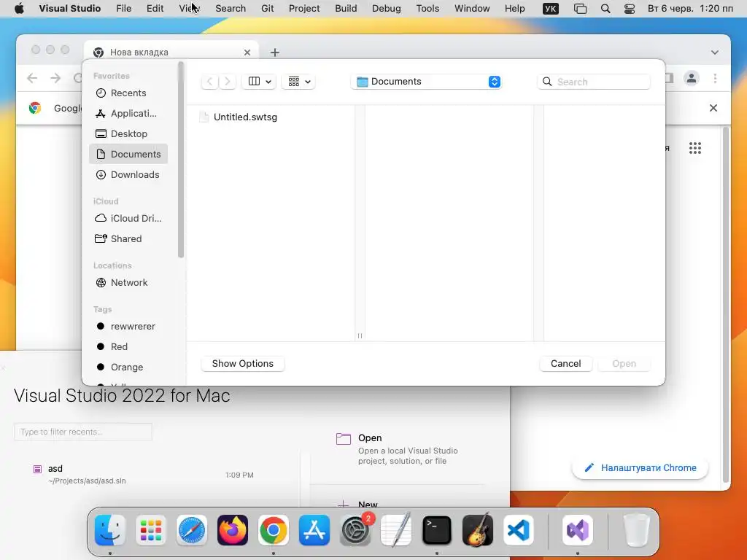Image resolution: width=747 pixels, height=560 pixels.
Task: Expand Chrome tab search chevron
Action: click(715, 52)
